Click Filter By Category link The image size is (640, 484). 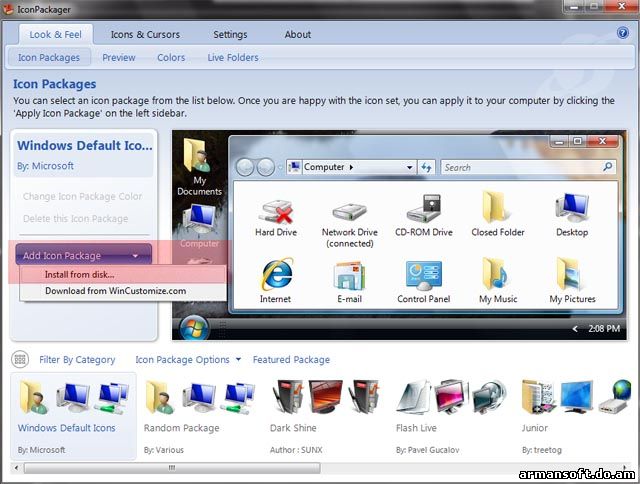coord(77,360)
